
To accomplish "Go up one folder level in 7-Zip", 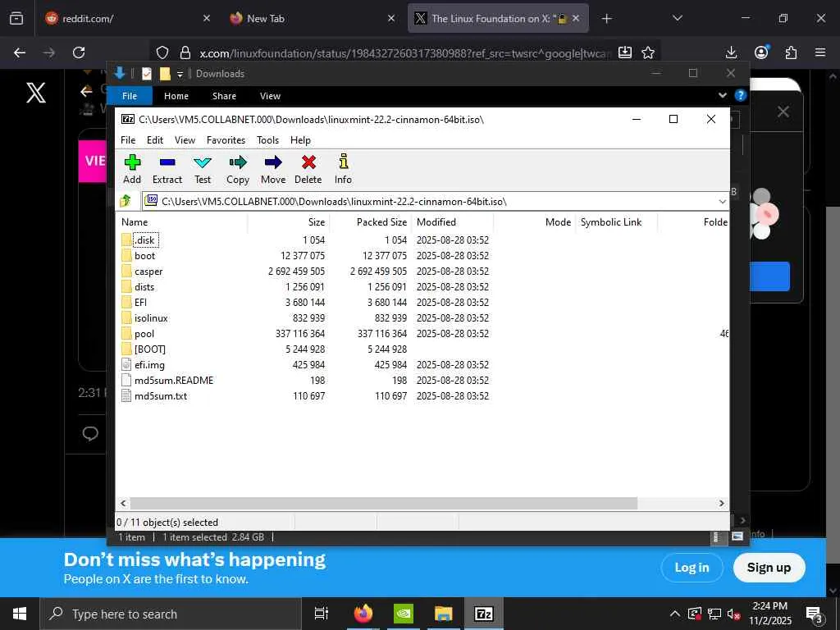I will tap(126, 201).
